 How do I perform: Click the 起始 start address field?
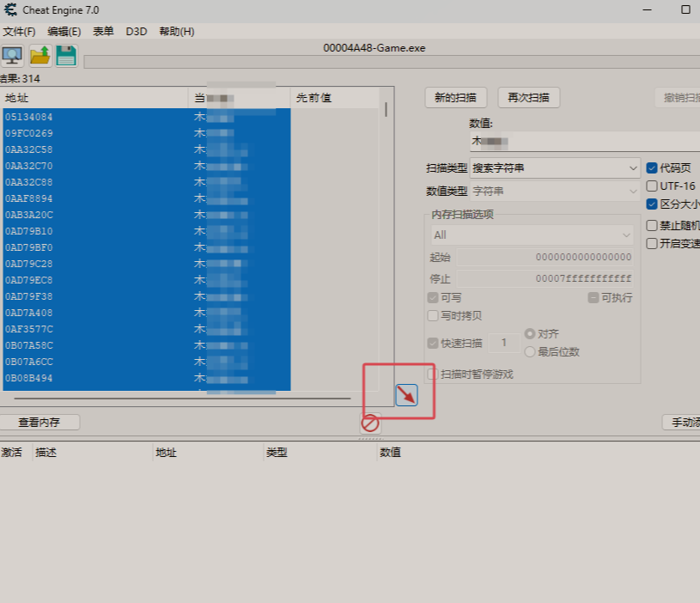[x=545, y=257]
